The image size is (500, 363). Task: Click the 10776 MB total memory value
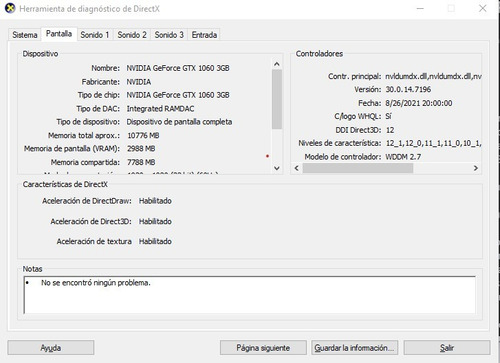pyautogui.click(x=143, y=135)
